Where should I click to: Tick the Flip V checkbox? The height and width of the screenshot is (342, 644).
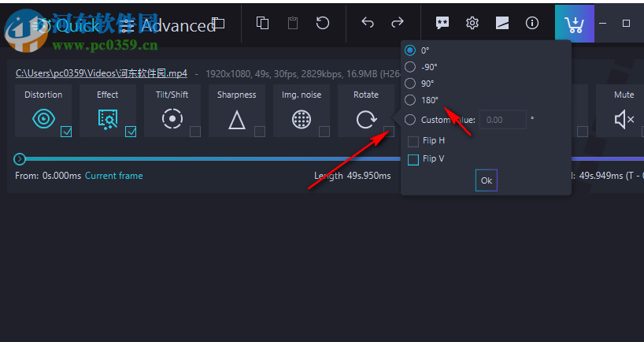413,159
